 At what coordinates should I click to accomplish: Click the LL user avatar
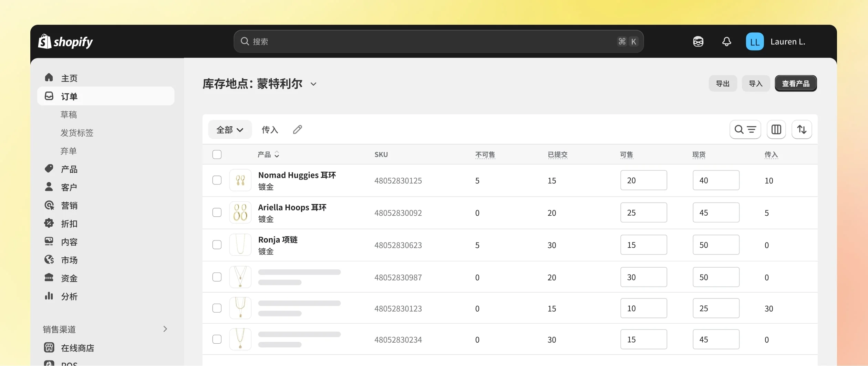coord(755,42)
